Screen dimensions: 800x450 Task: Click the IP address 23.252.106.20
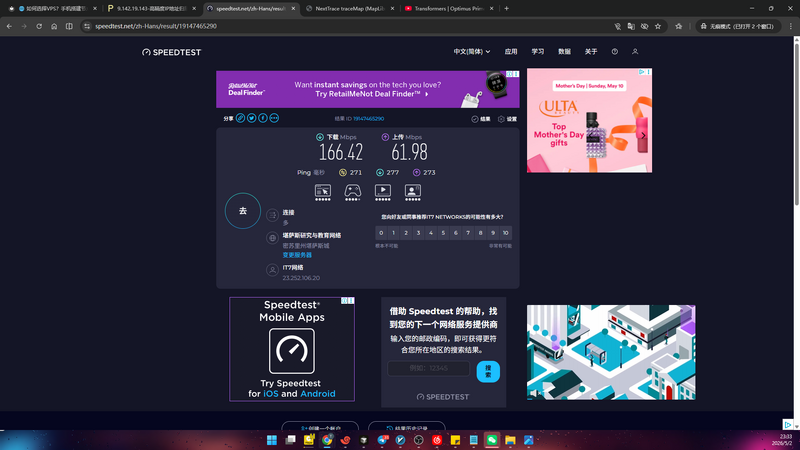coord(301,278)
